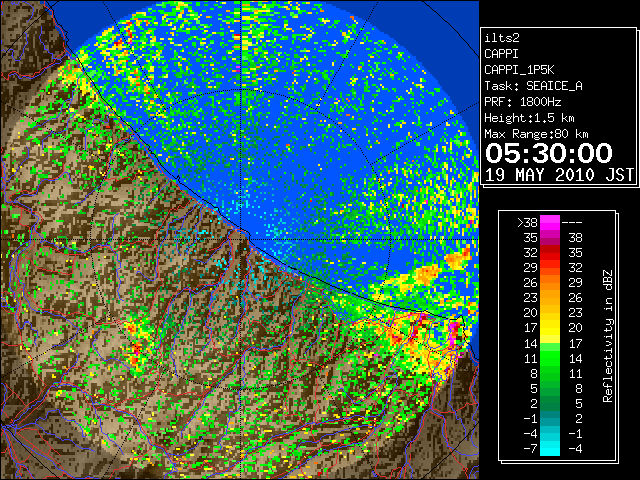640x480 pixels.
Task: Select the 'CAPPI_1P5K' product label
Action: 519,70
